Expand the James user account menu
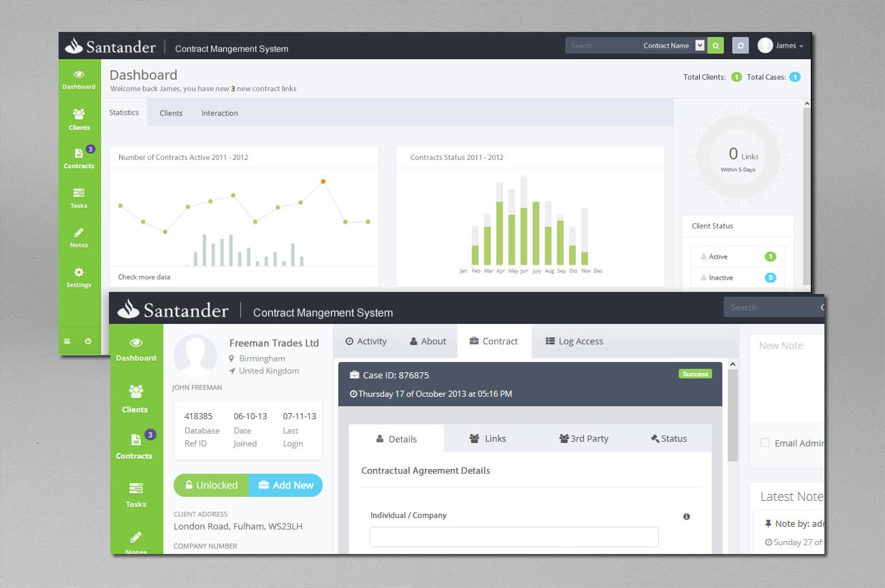The width and height of the screenshot is (885, 588). coord(787,45)
